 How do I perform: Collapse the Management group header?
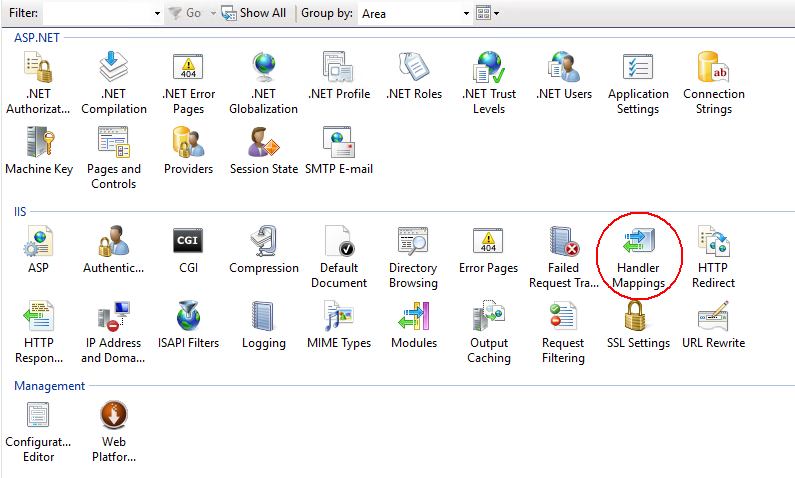(49, 386)
